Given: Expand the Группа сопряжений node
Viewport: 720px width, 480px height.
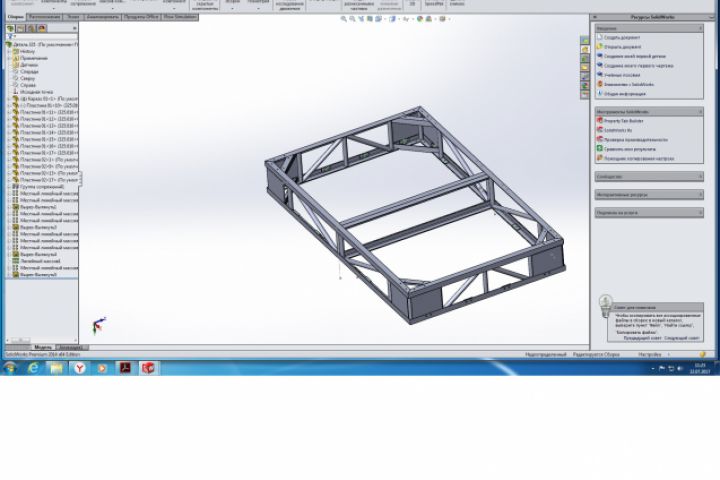Looking at the screenshot, I should 9,186.
